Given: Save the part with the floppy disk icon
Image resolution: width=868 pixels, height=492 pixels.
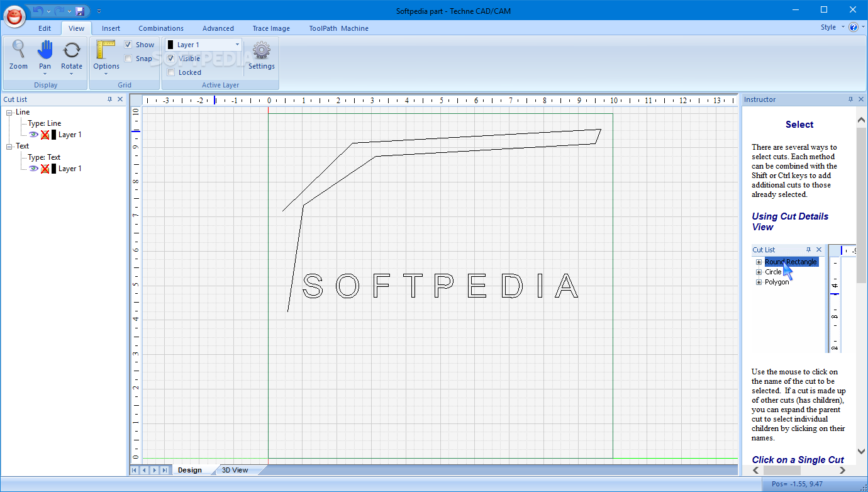Looking at the screenshot, I should click(80, 11).
